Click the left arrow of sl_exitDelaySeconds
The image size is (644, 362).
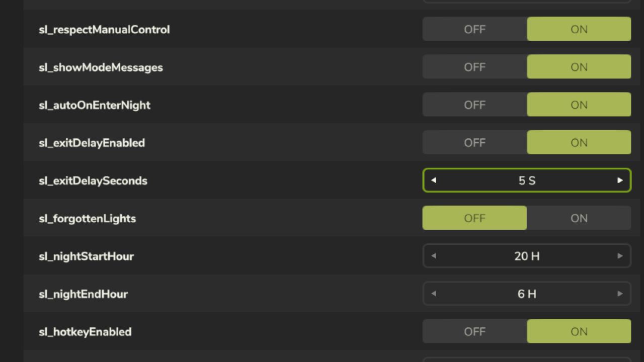(x=434, y=180)
